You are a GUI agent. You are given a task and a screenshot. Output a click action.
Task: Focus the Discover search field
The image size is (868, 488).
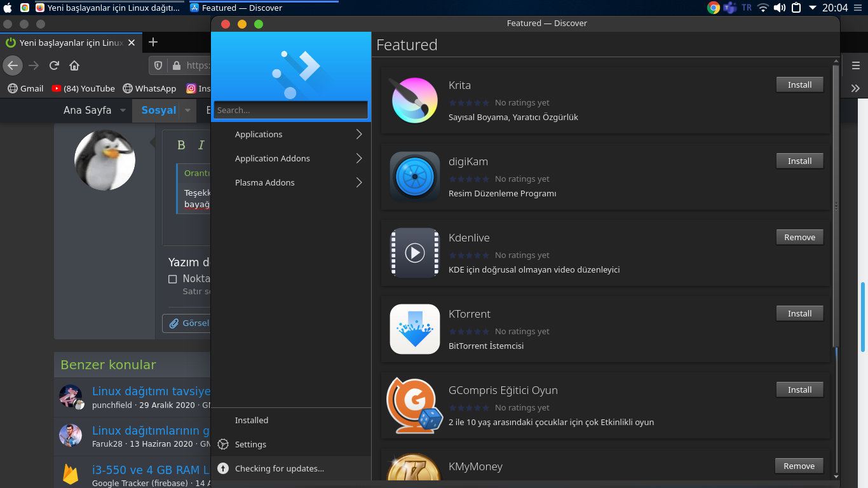291,110
